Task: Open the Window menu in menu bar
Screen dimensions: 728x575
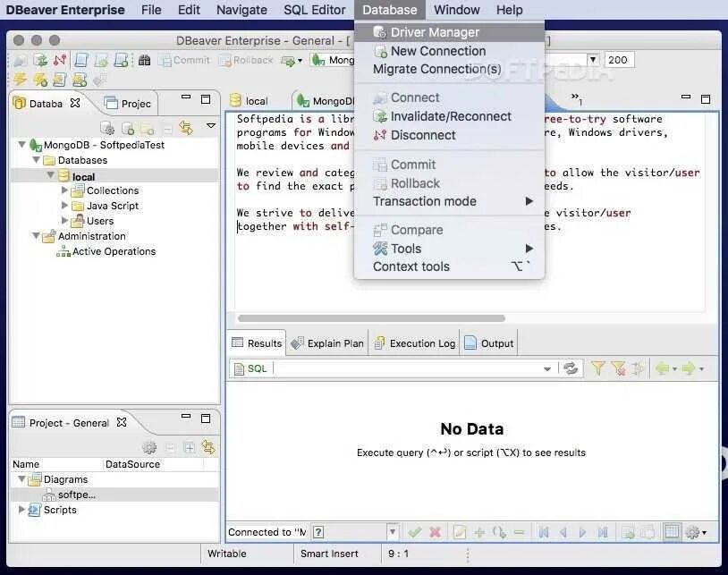Action: click(457, 10)
